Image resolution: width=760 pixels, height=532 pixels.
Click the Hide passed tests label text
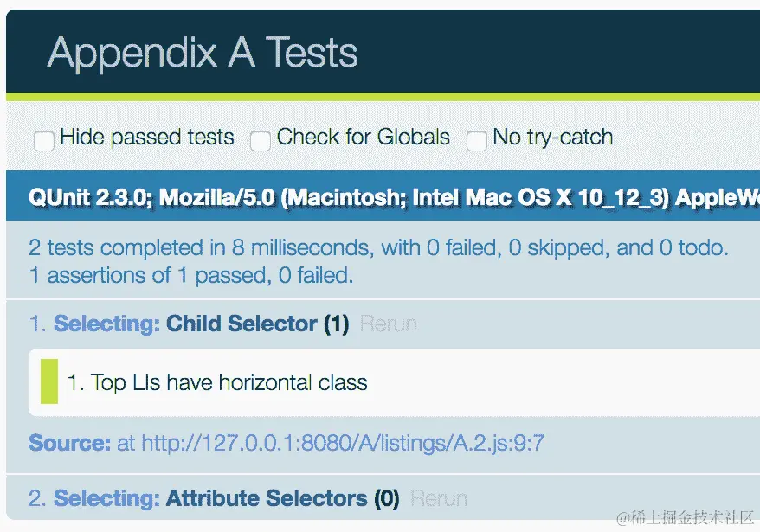(146, 138)
